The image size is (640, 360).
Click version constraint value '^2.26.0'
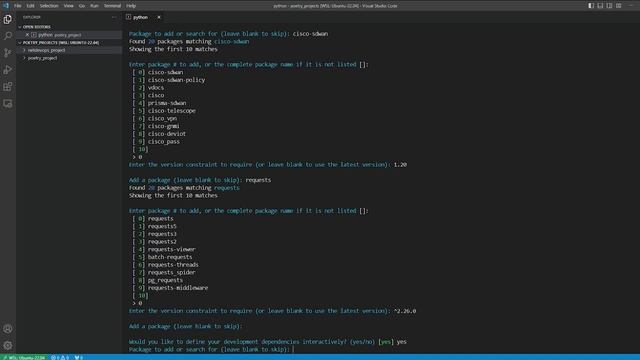[405, 311]
